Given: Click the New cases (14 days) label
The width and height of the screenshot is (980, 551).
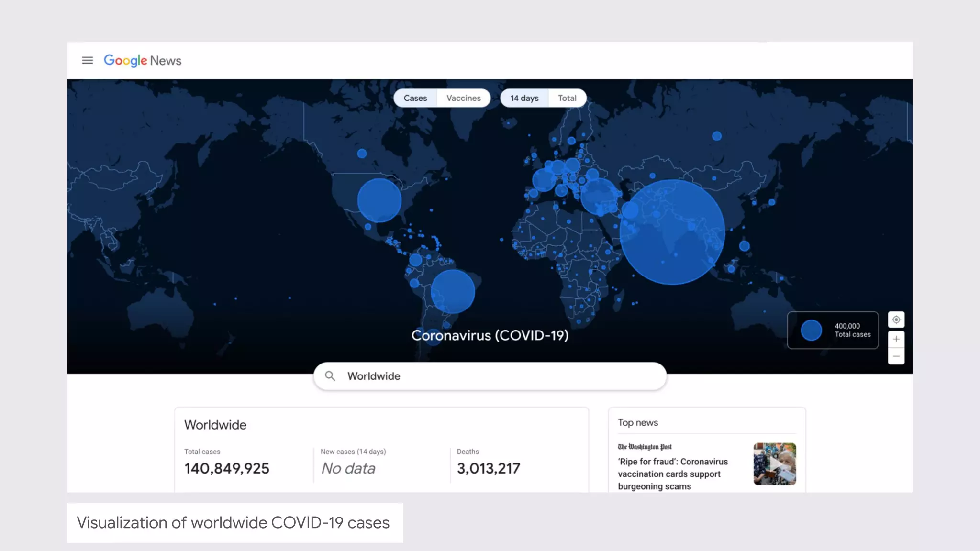Looking at the screenshot, I should click(x=353, y=452).
